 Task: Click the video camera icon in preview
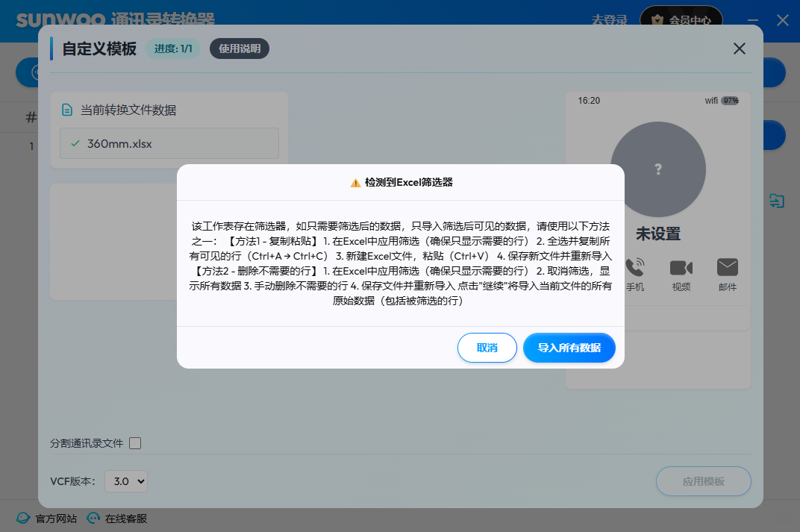click(x=681, y=268)
